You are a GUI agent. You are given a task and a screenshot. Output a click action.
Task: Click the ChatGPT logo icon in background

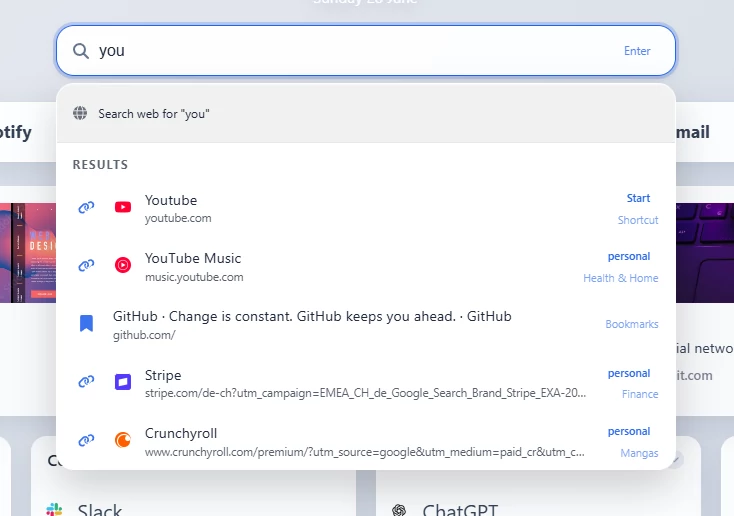pos(399,510)
